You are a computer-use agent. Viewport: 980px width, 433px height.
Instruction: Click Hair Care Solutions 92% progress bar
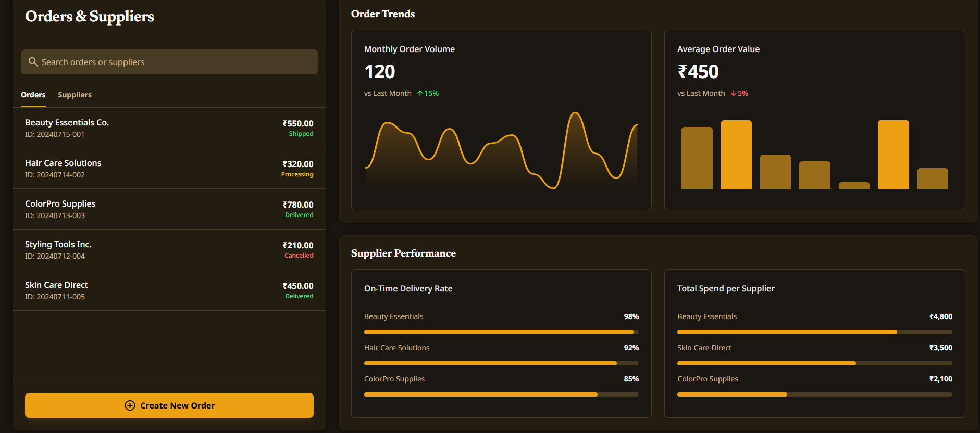pos(501,363)
